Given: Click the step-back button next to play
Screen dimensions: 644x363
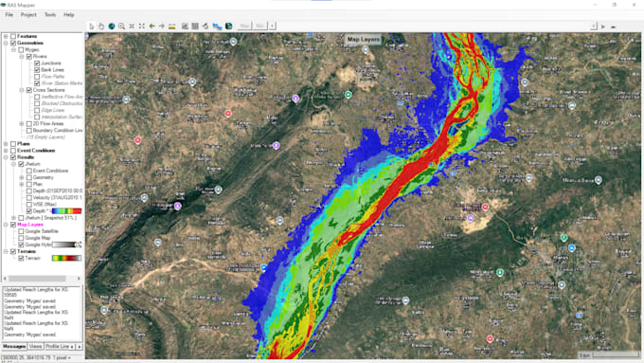Looking at the screenshot, I should 594,27.
